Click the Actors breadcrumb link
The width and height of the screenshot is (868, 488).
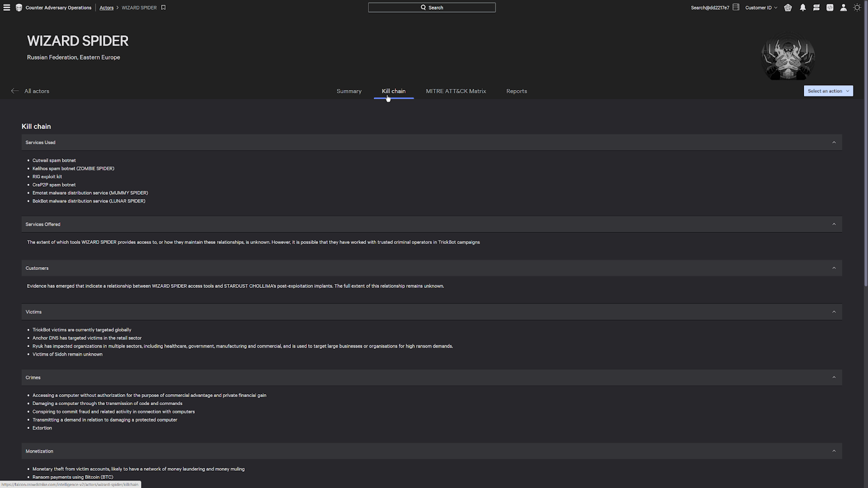[x=106, y=8]
